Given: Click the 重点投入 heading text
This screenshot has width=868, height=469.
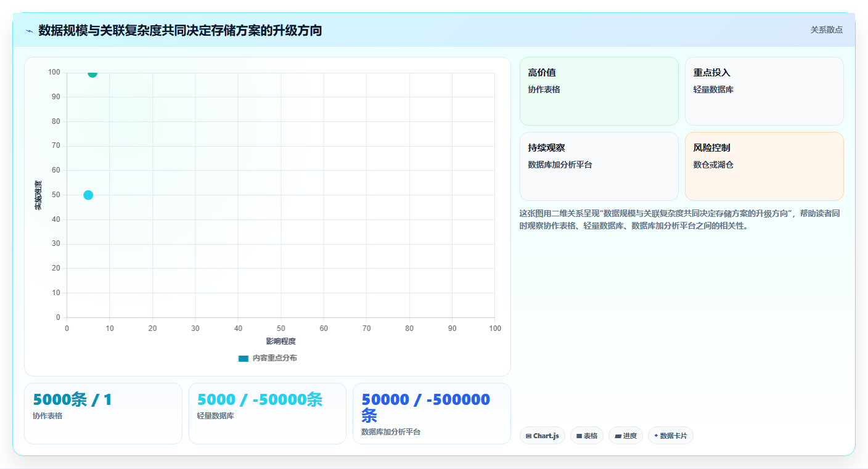Looking at the screenshot, I should 712,73.
